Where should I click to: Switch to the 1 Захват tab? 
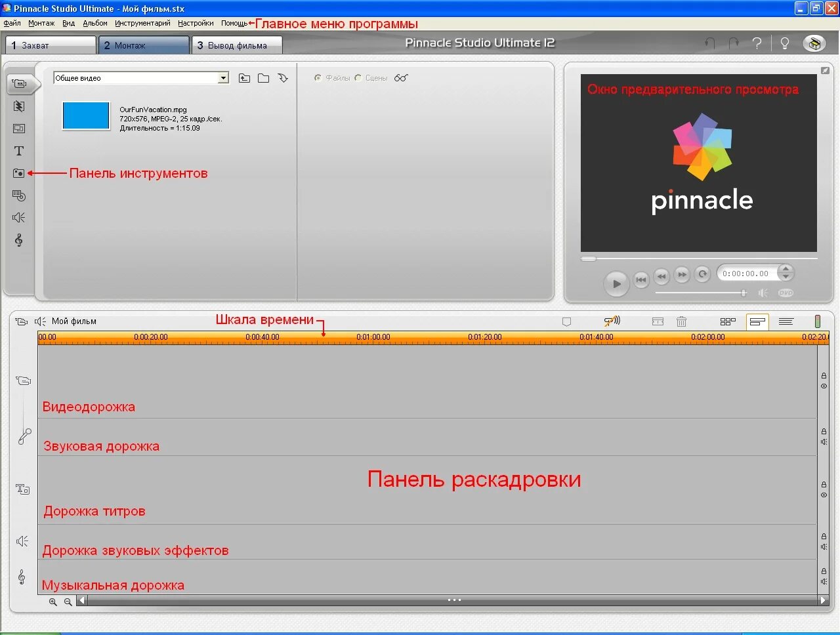[51, 45]
